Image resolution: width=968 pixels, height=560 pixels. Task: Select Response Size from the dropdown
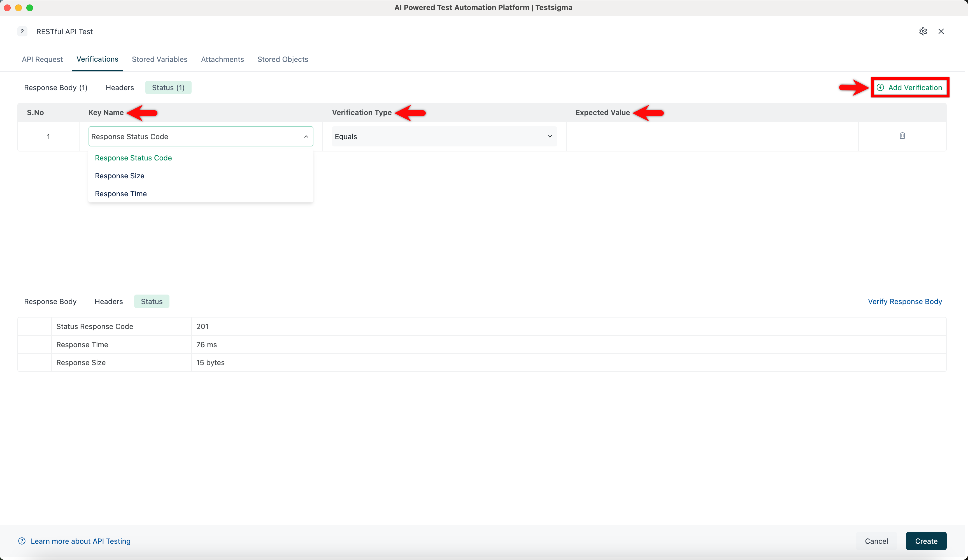pos(120,176)
